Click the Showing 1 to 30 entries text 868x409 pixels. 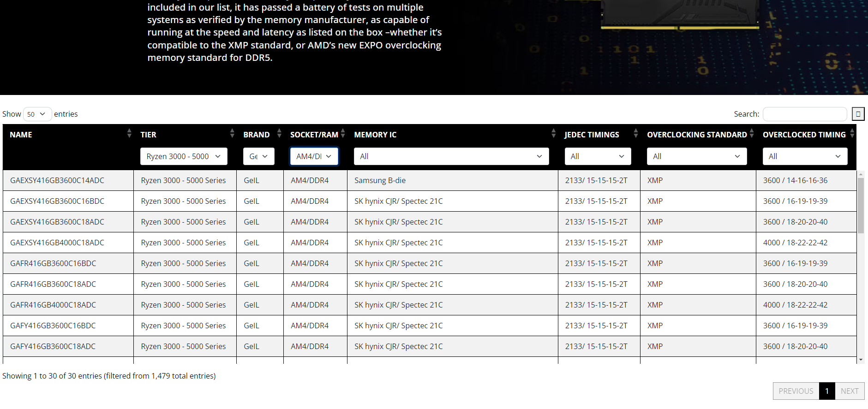(x=109, y=376)
